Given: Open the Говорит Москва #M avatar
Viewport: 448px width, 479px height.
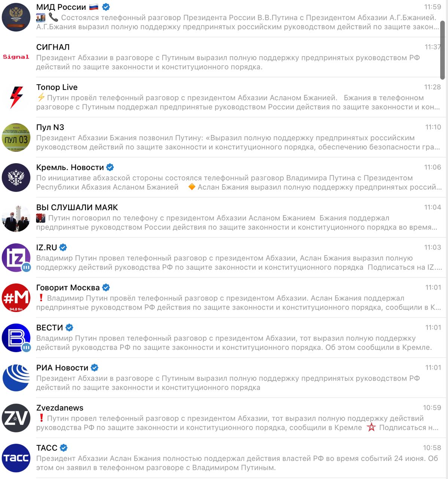Looking at the screenshot, I should click(16, 298).
